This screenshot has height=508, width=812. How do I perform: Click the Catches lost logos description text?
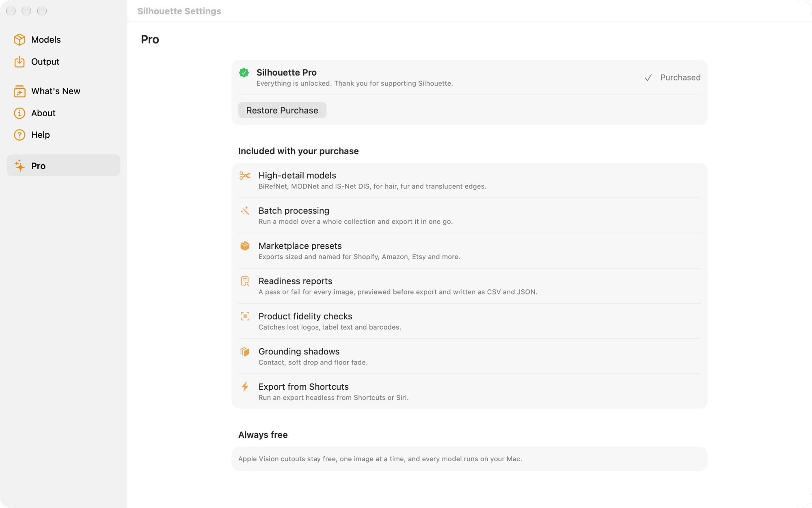(330, 327)
